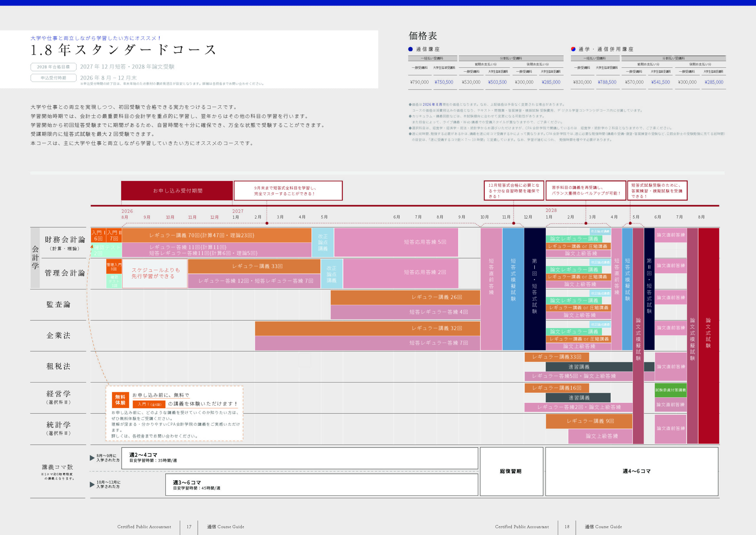756x535 pixels.
Task: Click the 入門Ⅰ 6回 block
Action: click(98, 235)
